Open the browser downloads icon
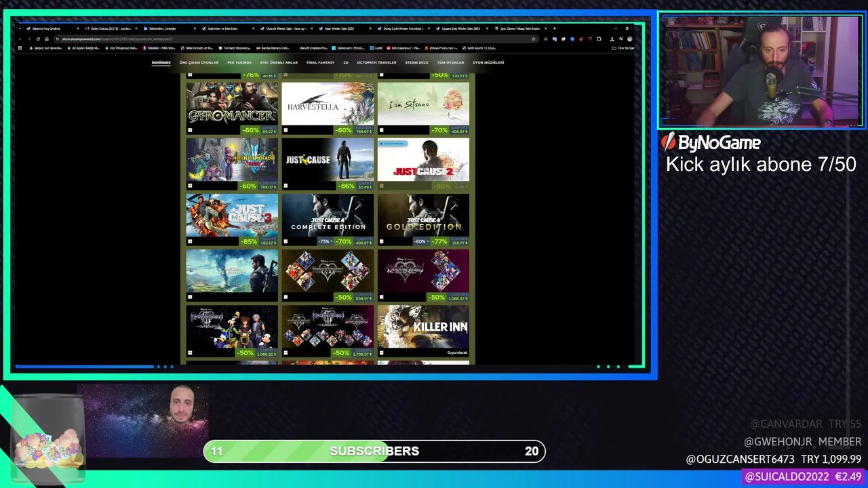The width and height of the screenshot is (868, 488). (612, 39)
